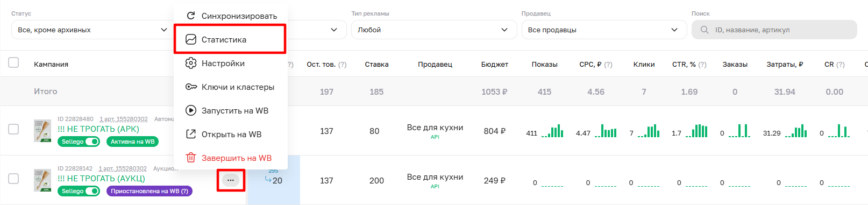868x205 pixels.
Task: Click the Синхронизировать refresh icon
Action: point(191,16)
